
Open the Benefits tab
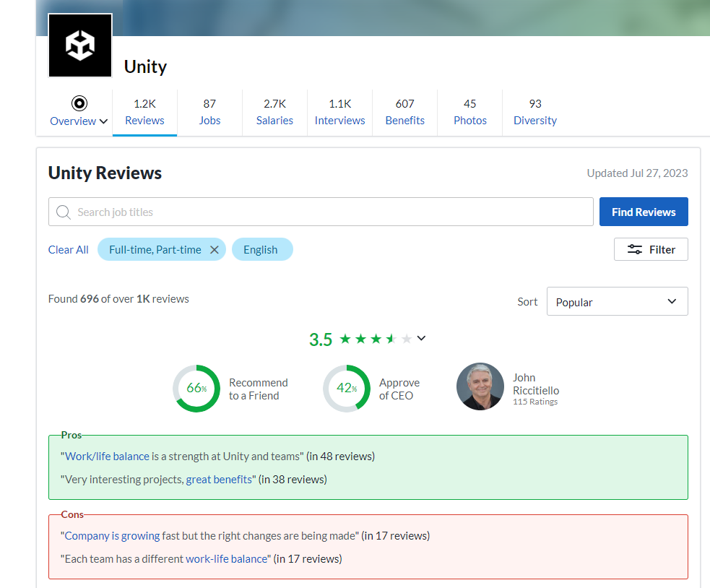(x=404, y=112)
